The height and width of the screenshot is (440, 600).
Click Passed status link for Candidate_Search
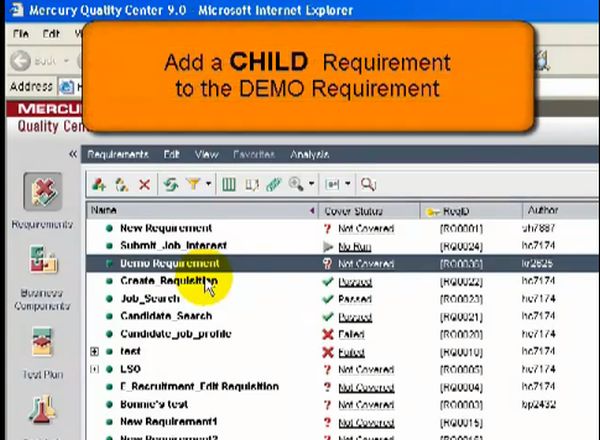tap(355, 317)
